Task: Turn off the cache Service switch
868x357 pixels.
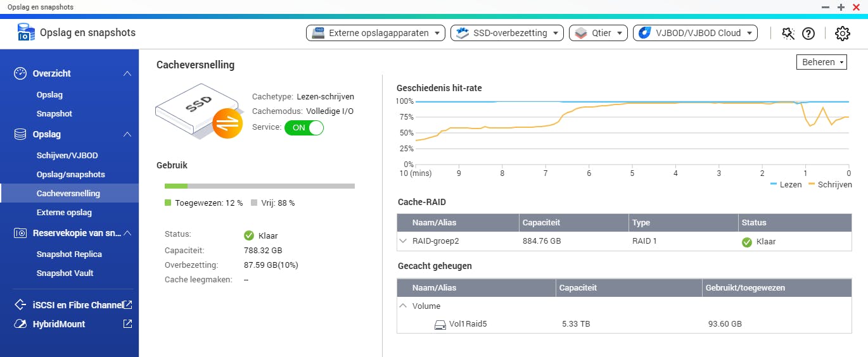Action: pyautogui.click(x=304, y=128)
